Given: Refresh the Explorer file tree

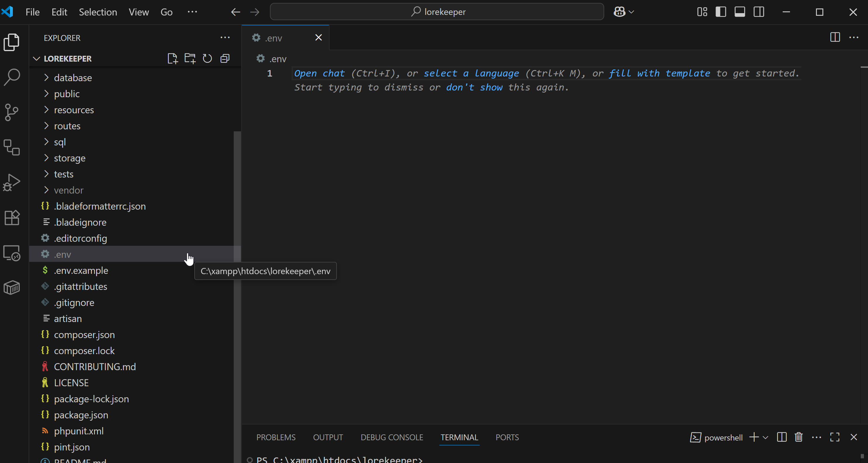Looking at the screenshot, I should (207, 59).
